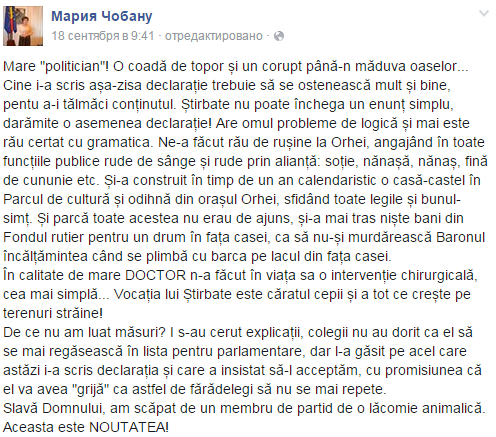496x437 pixels.
Task: Open the post options chevron menu
Action: click(x=483, y=14)
